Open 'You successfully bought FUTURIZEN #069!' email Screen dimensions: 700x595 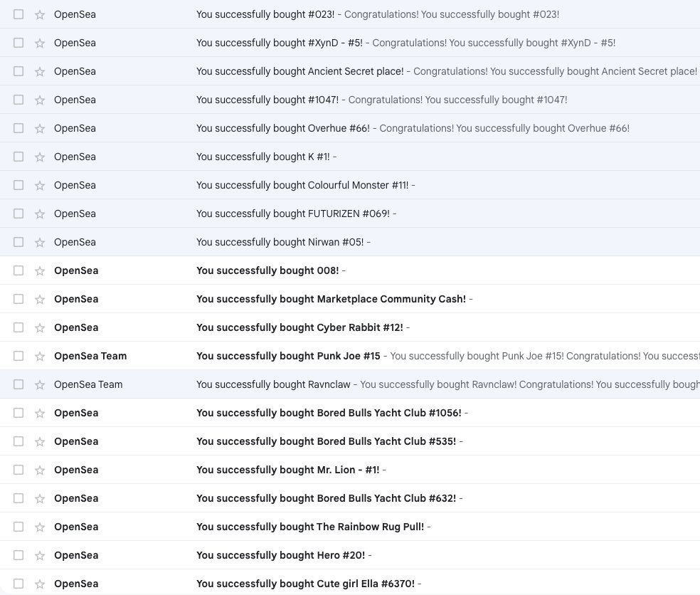(x=293, y=214)
